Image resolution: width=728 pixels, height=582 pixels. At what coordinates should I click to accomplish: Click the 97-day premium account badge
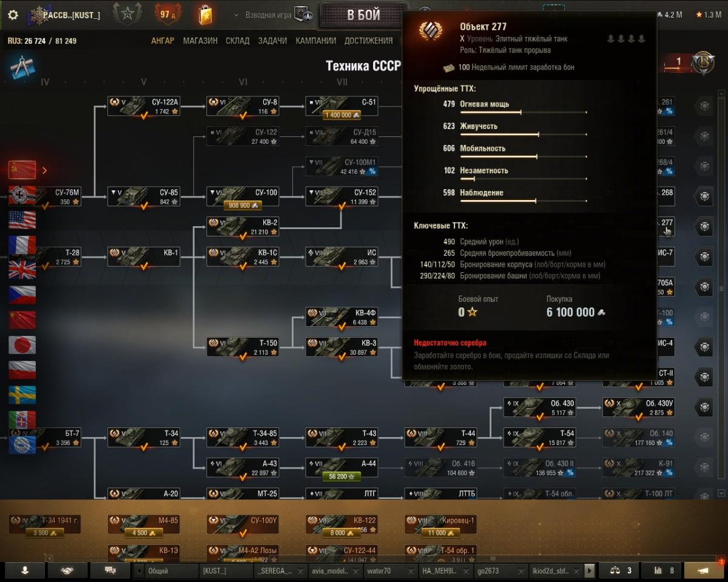point(166,15)
